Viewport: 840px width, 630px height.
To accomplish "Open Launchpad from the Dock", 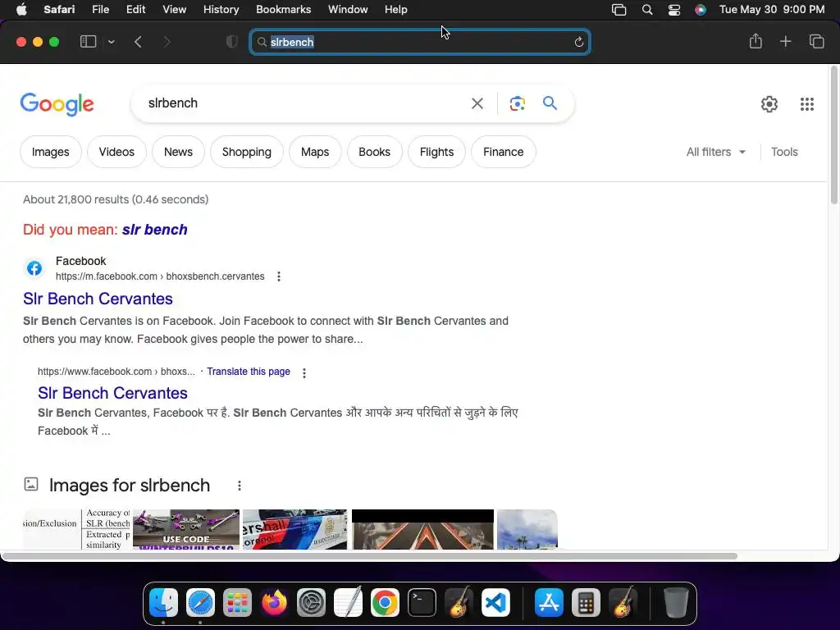I will pos(237,602).
